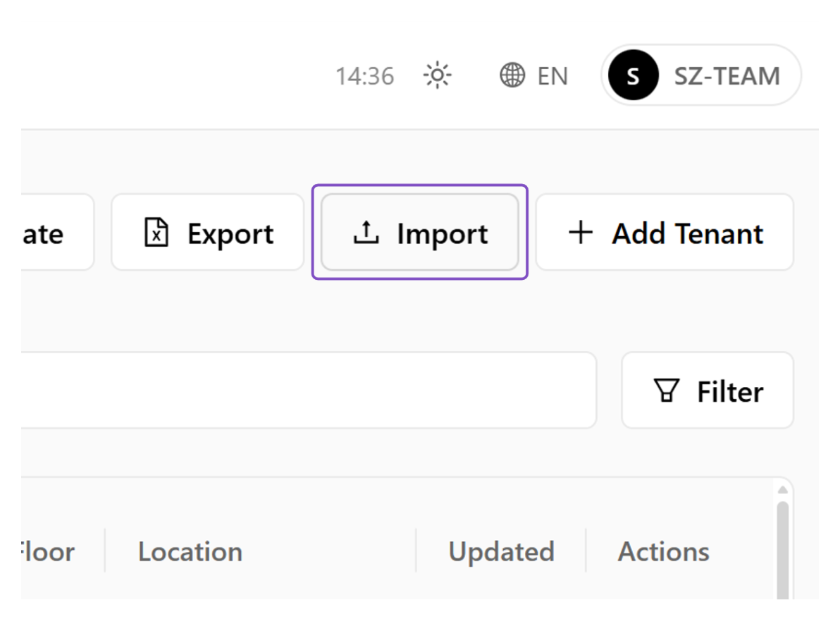Click the Actions column header

(x=664, y=551)
